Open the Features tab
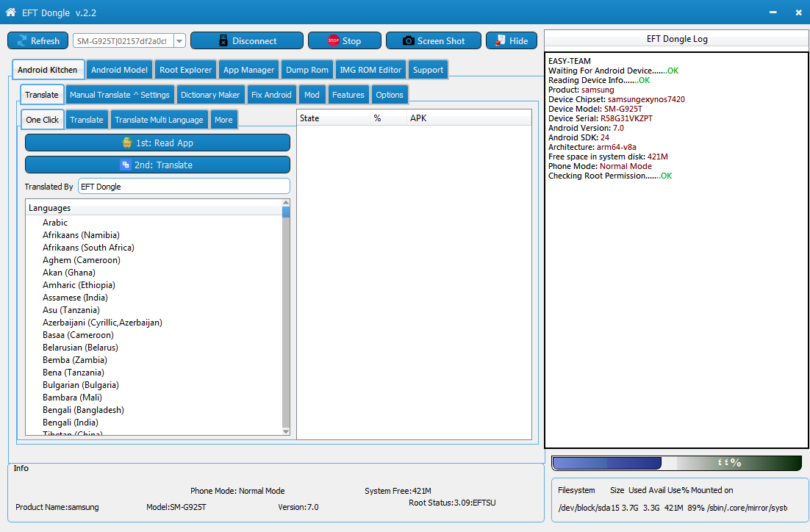The image size is (810, 532). point(348,95)
